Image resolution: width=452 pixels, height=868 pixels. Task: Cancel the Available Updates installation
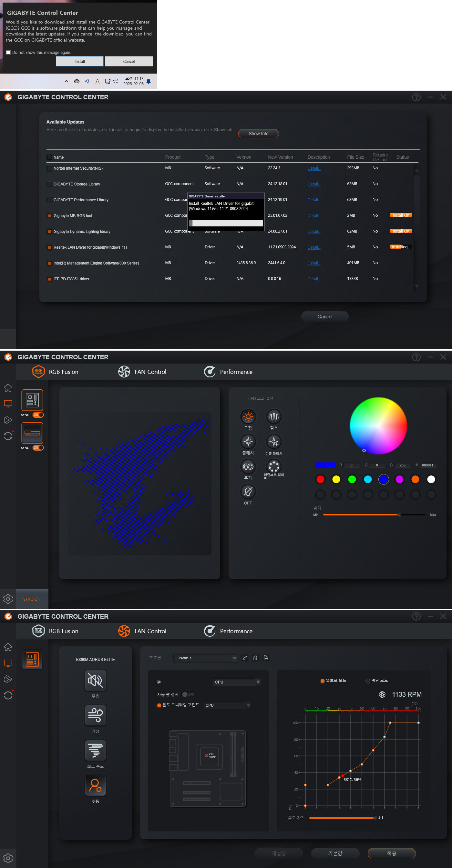click(325, 316)
